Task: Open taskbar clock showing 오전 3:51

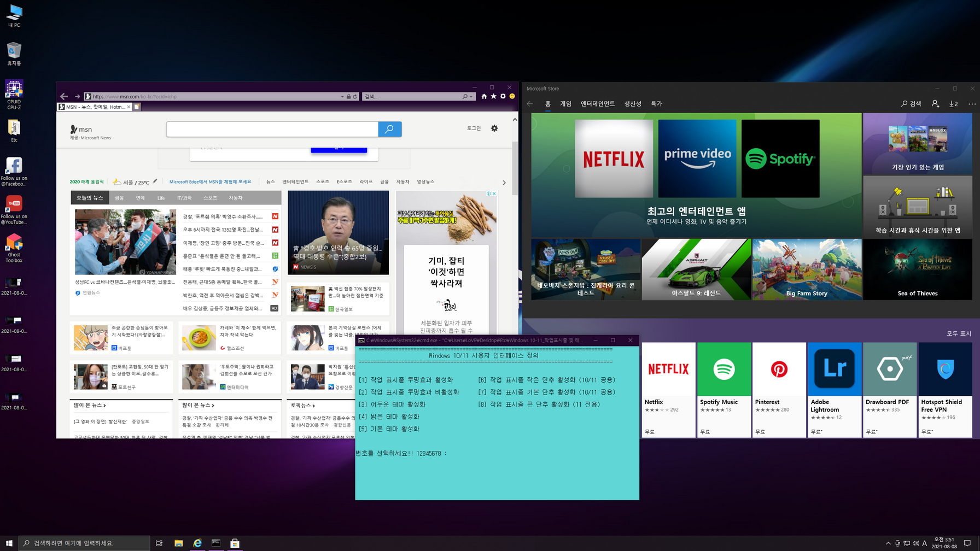Action: [944, 543]
